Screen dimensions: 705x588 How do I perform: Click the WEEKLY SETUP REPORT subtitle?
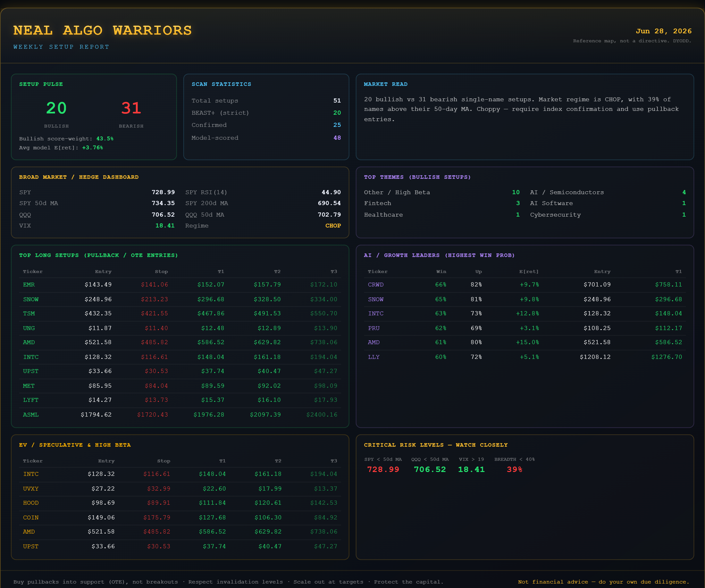pyautogui.click(x=62, y=47)
